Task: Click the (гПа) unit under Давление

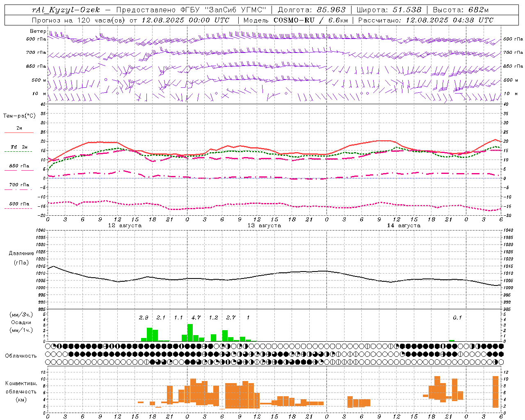Action: (x=21, y=263)
